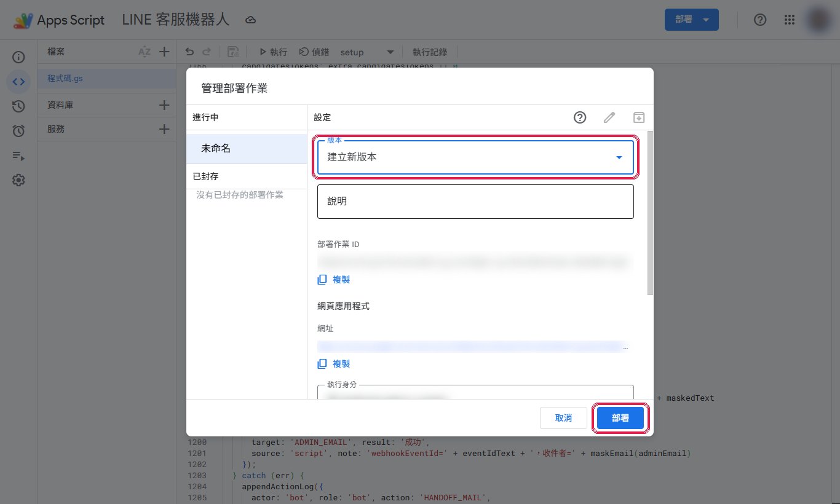Open the Overview info icon in sidebar

click(18, 57)
